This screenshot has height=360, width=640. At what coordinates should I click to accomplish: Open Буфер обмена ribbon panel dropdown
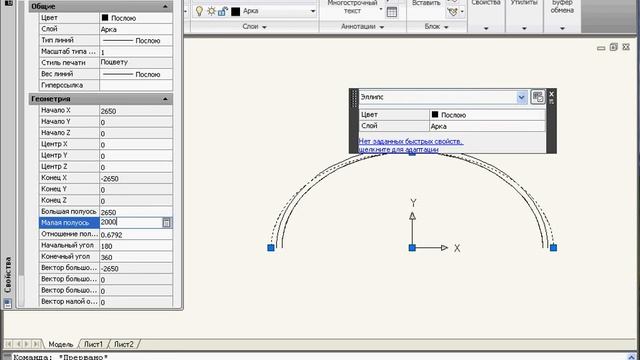tap(562, 28)
